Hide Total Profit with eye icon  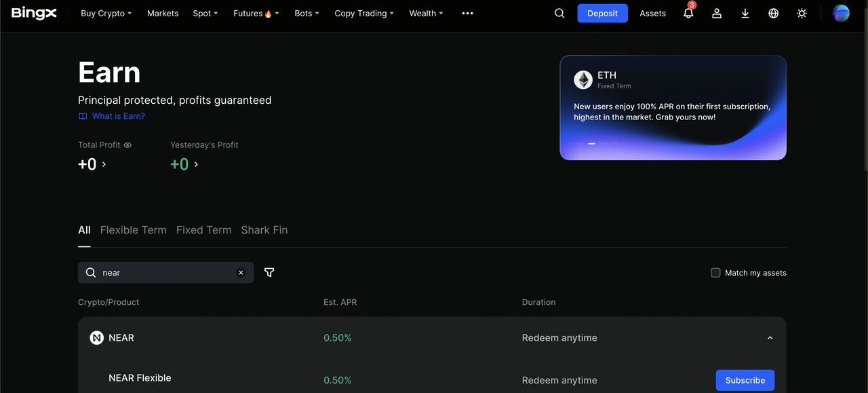pos(127,145)
